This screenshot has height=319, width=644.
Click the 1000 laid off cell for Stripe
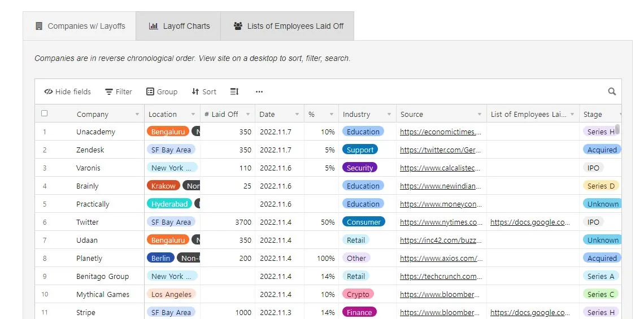coord(228,312)
